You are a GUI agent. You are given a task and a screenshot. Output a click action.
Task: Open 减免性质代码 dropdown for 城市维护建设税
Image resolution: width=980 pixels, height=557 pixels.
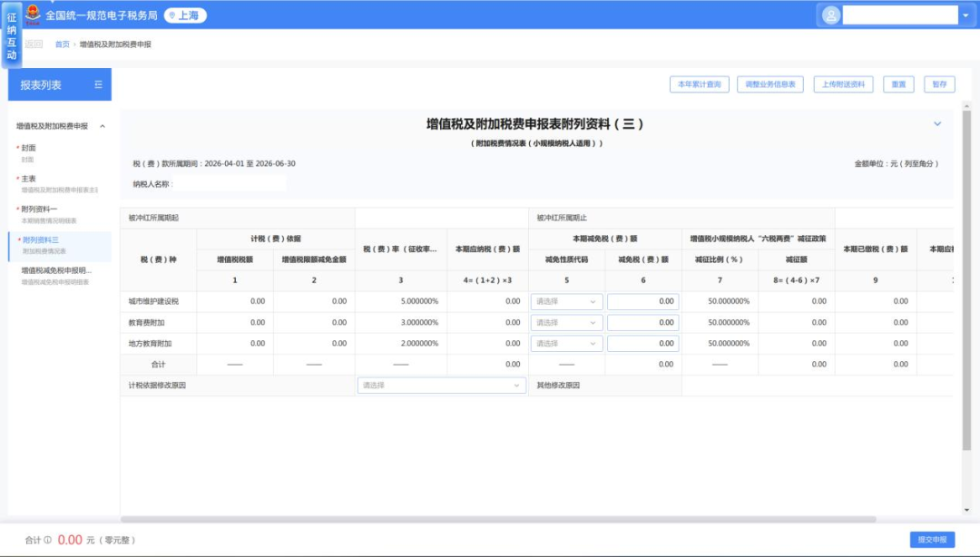click(566, 301)
